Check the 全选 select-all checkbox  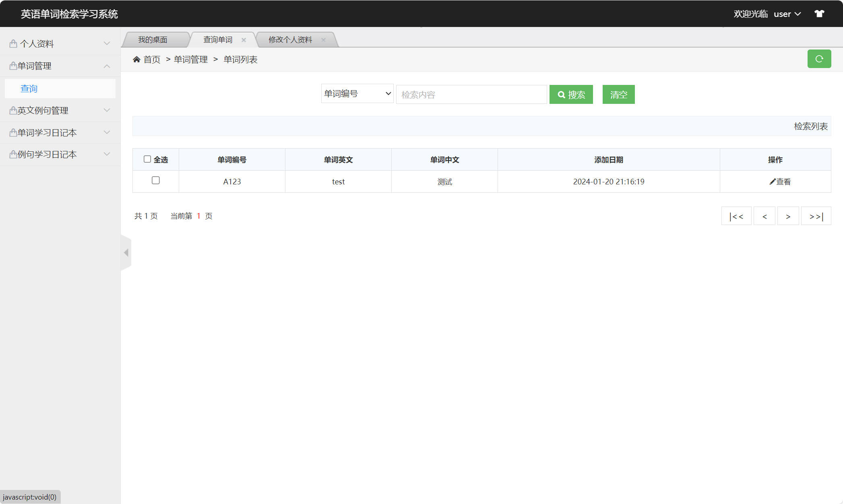click(147, 159)
